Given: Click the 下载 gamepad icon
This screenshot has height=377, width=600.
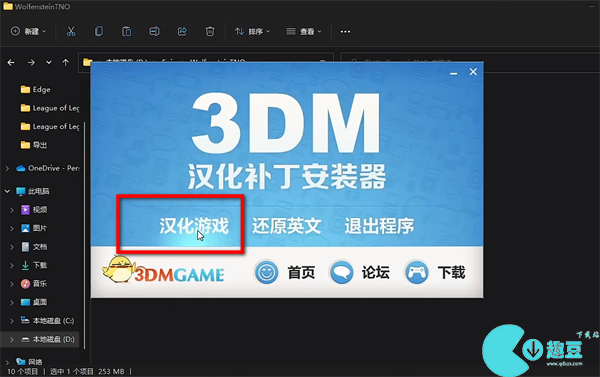Looking at the screenshot, I should click(x=416, y=273).
